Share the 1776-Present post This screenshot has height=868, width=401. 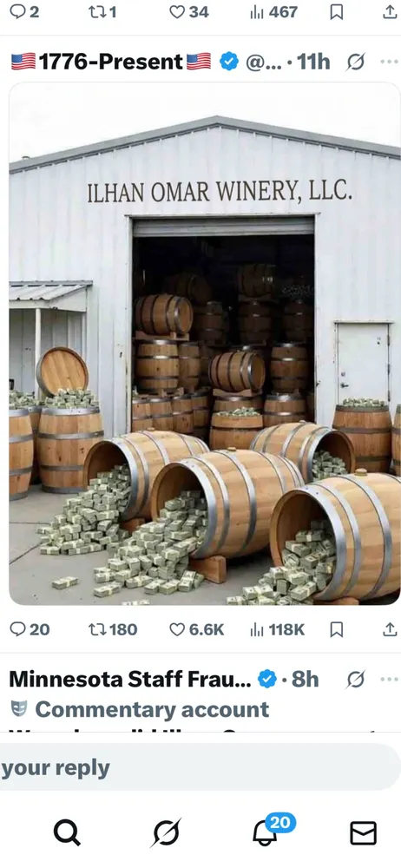pos(390,629)
